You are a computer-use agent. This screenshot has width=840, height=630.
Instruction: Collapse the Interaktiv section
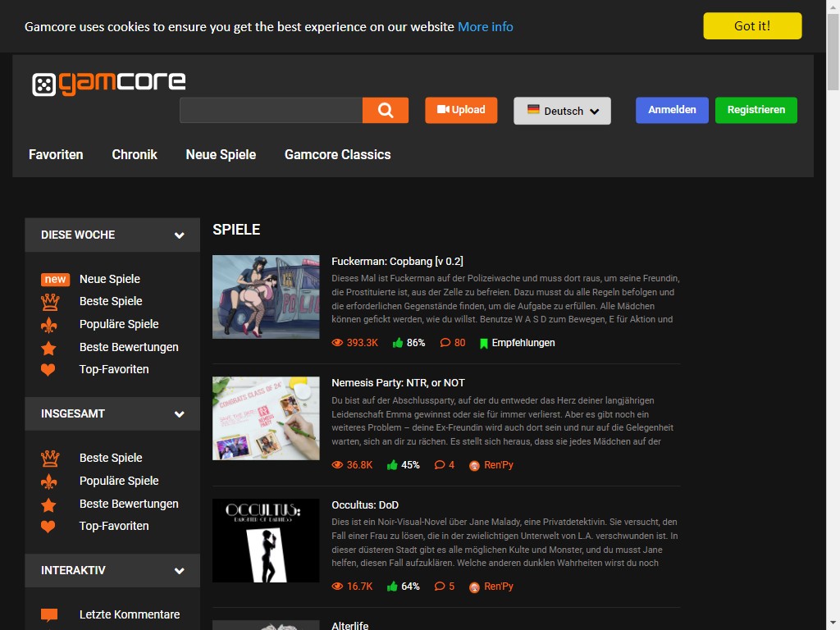point(180,571)
